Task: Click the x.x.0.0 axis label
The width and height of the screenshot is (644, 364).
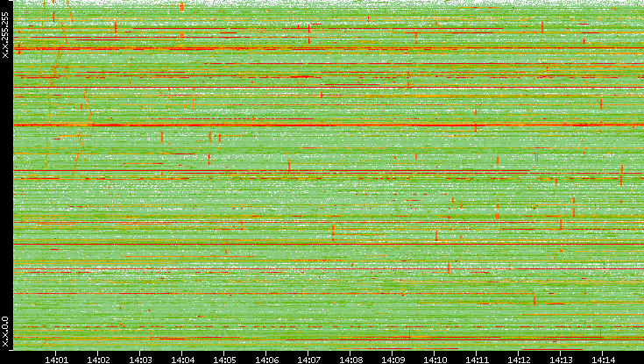Action: coord(5,332)
